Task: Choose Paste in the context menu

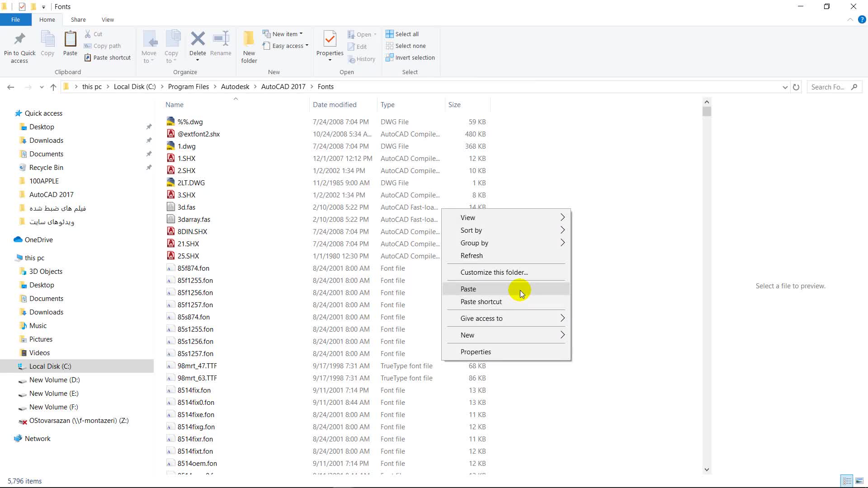Action: (468, 289)
